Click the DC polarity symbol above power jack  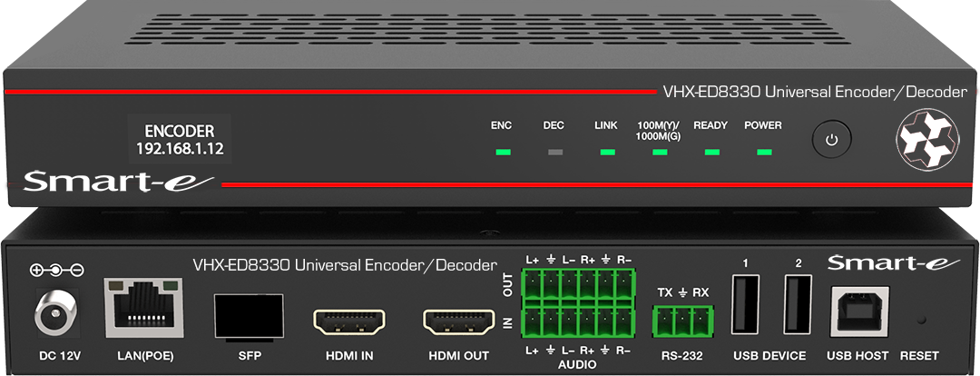[57, 271]
